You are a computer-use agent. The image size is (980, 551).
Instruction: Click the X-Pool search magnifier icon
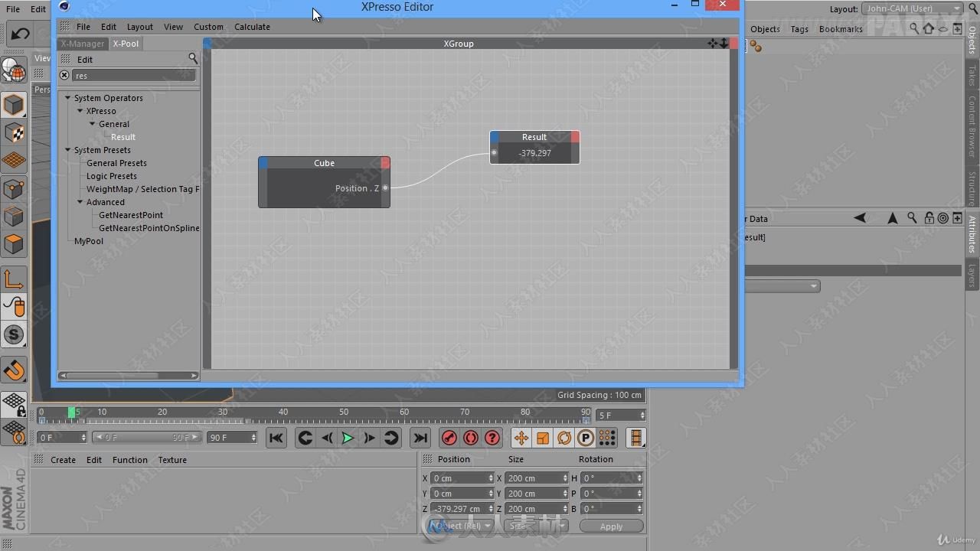193,58
